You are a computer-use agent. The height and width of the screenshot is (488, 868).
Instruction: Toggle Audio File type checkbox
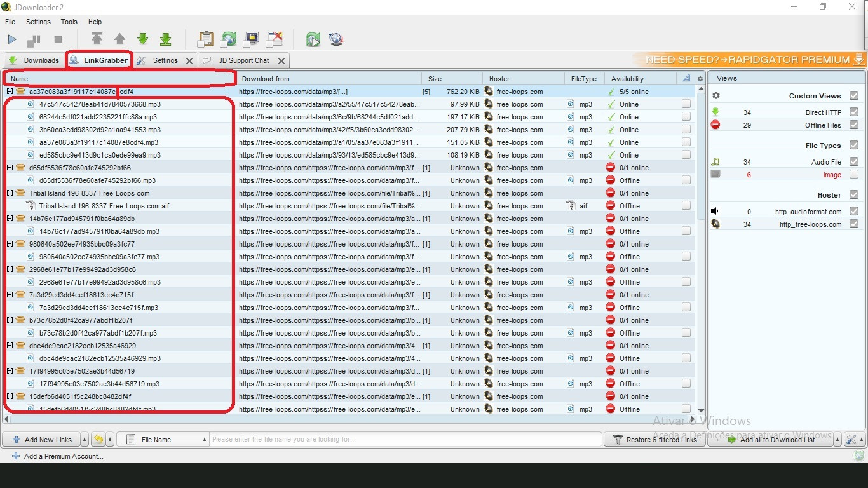coord(854,162)
